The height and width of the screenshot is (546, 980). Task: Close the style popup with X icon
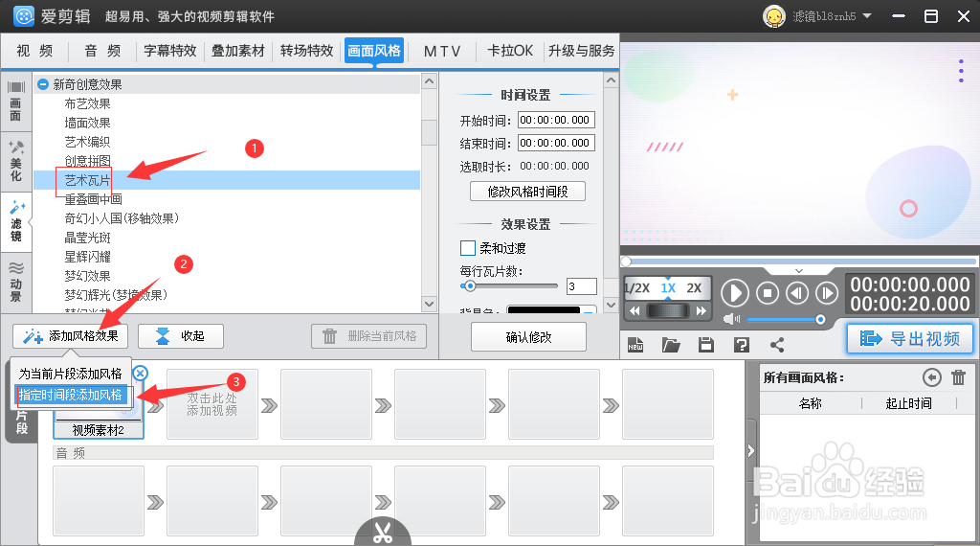[140, 373]
